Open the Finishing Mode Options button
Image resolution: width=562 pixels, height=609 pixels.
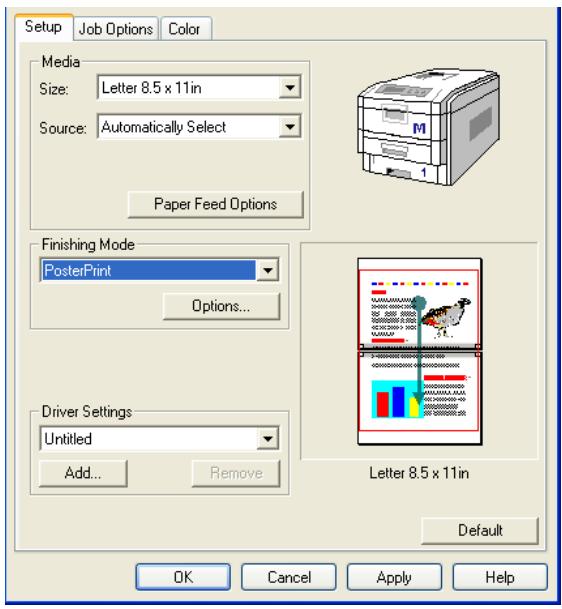pos(221,306)
